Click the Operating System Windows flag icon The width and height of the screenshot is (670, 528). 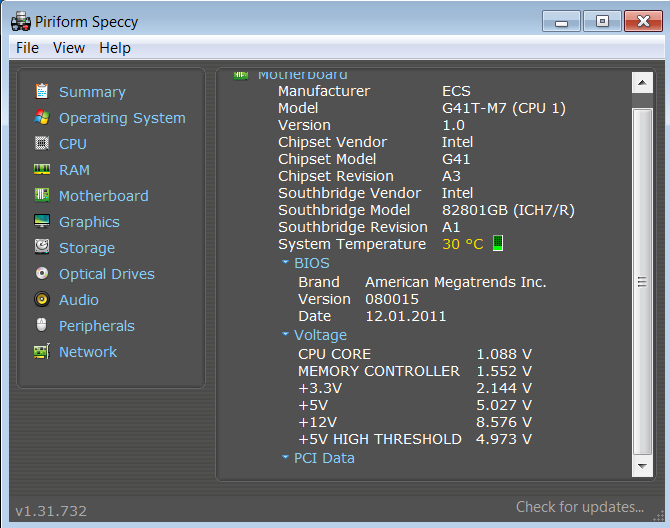pos(42,117)
